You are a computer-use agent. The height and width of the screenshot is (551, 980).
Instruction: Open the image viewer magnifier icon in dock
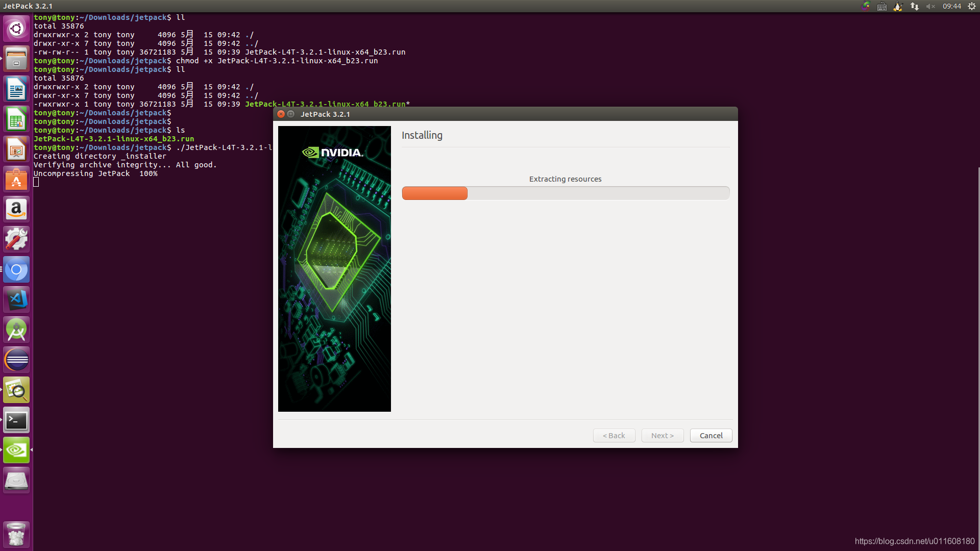(x=16, y=390)
